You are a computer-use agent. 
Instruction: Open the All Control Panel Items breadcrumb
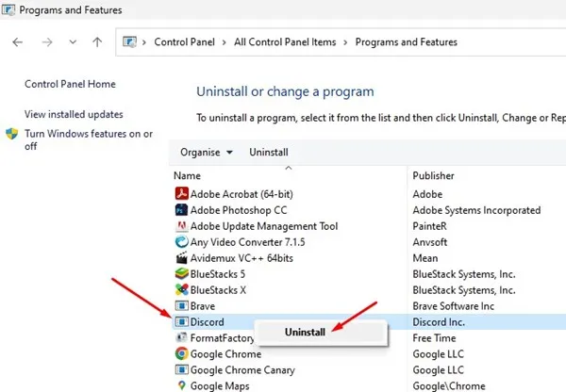tap(285, 41)
